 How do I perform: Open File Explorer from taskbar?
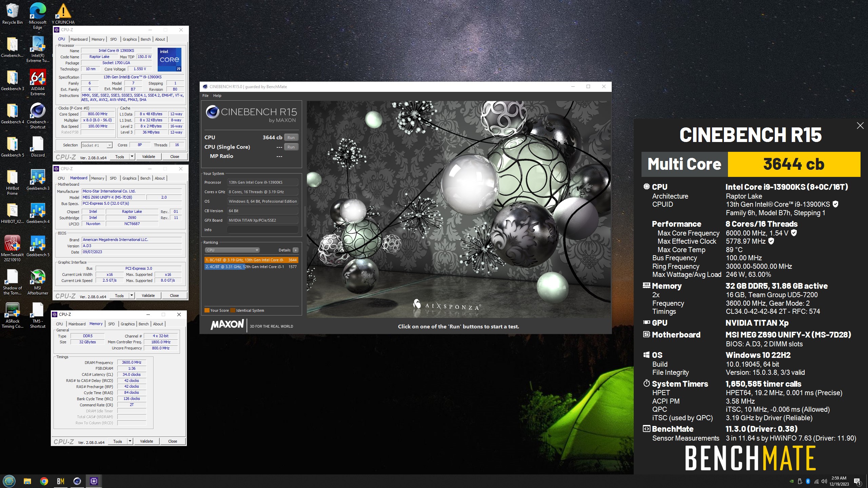(x=27, y=481)
